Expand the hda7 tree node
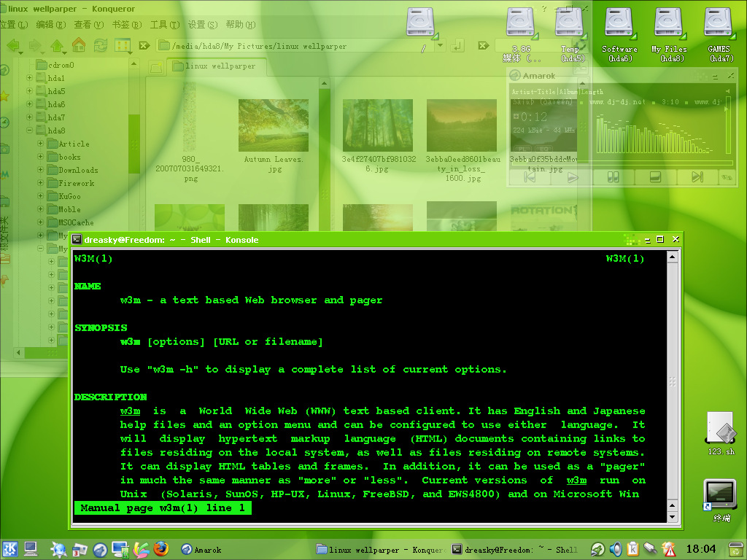 [x=29, y=117]
